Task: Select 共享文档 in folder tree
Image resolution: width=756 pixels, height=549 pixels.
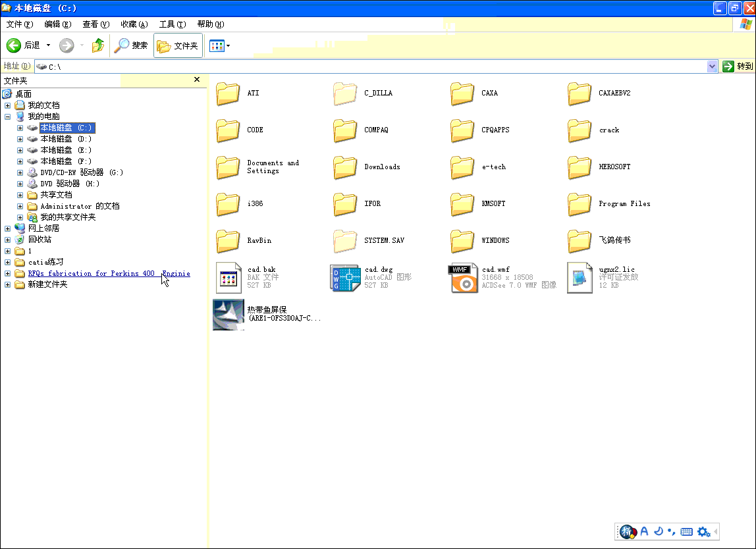Action: click(56, 195)
